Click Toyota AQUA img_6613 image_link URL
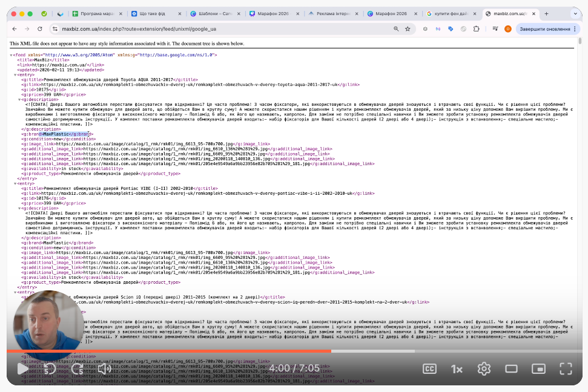Viewport: 588px width, 392px height. tap(144, 144)
